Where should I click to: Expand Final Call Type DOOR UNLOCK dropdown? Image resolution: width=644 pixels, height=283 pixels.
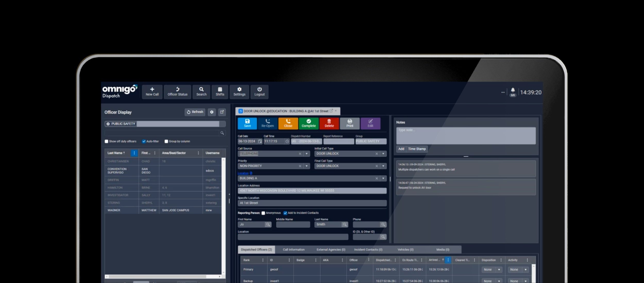(x=383, y=166)
